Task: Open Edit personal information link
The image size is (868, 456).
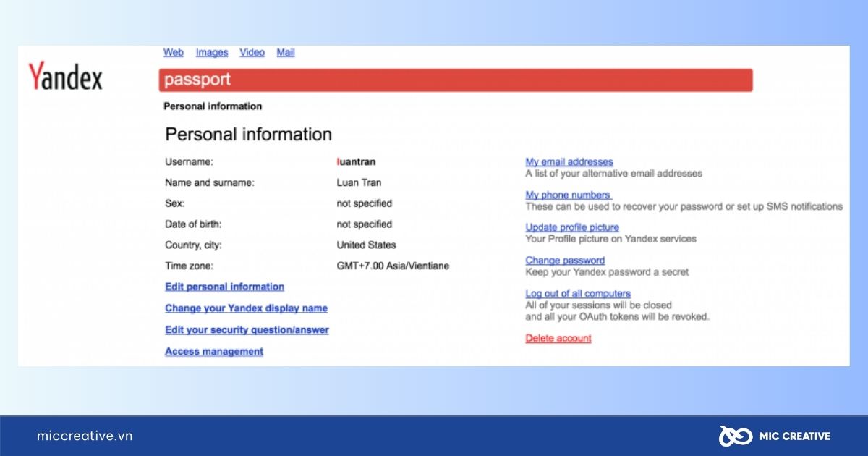Action: tap(225, 287)
